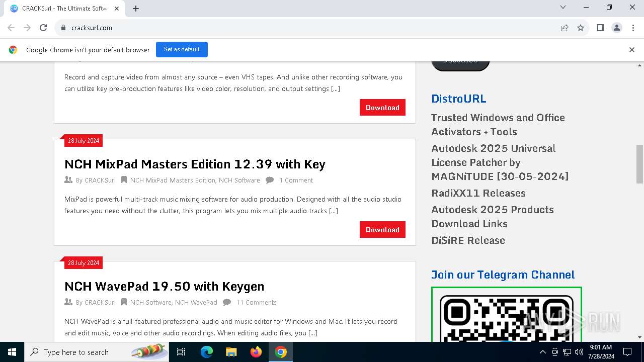Click the 28 July 2024 tag on WavePad
Image resolution: width=644 pixels, height=362 pixels.
point(84,263)
